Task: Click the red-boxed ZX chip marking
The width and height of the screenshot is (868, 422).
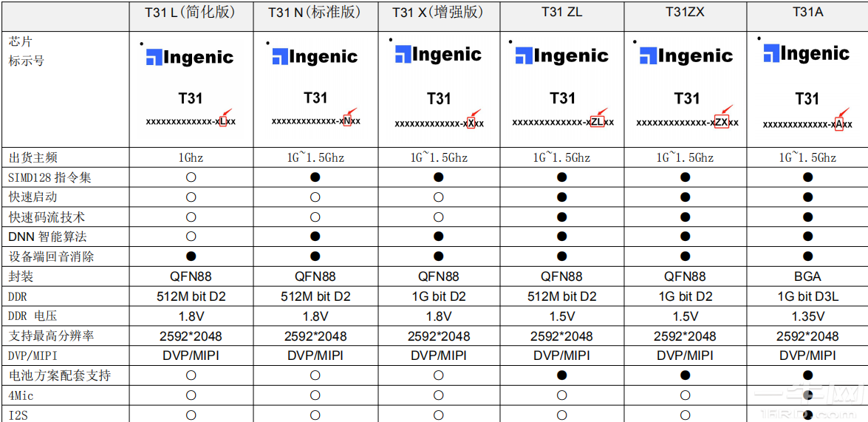Action: click(x=722, y=122)
